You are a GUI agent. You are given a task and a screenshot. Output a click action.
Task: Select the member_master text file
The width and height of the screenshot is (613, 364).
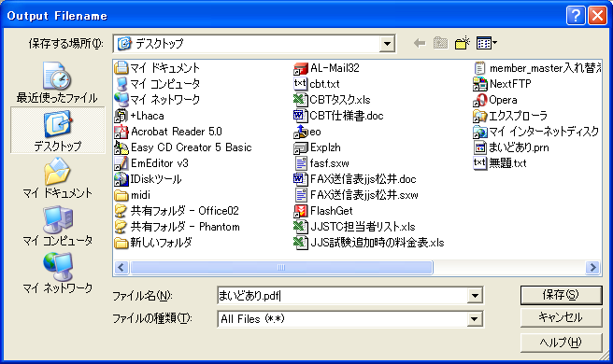pyautogui.click(x=537, y=68)
